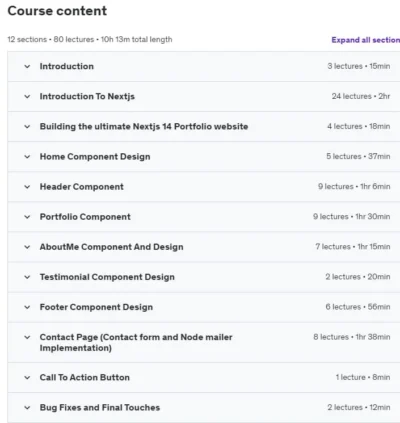
Task: Click Expand all sections link
Action: 366,40
